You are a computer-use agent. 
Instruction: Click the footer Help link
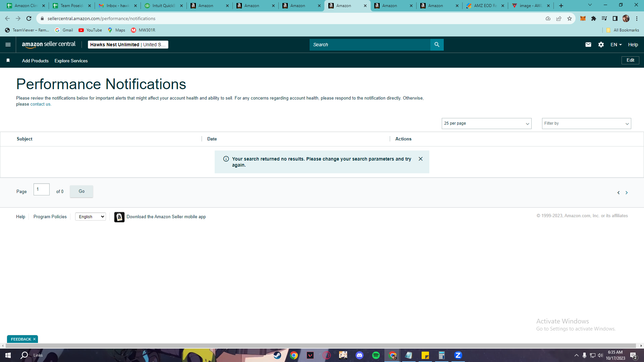pos(20,217)
